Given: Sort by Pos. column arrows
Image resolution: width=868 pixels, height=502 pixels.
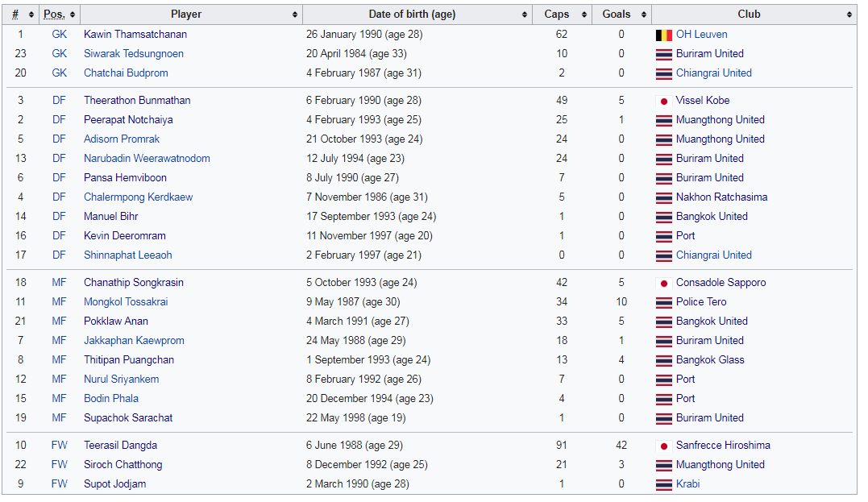Looking at the screenshot, I should coord(73,15).
